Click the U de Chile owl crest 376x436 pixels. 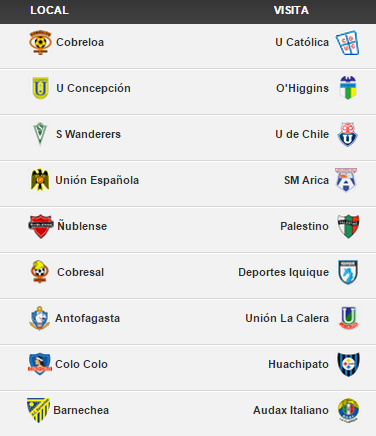tap(347, 134)
